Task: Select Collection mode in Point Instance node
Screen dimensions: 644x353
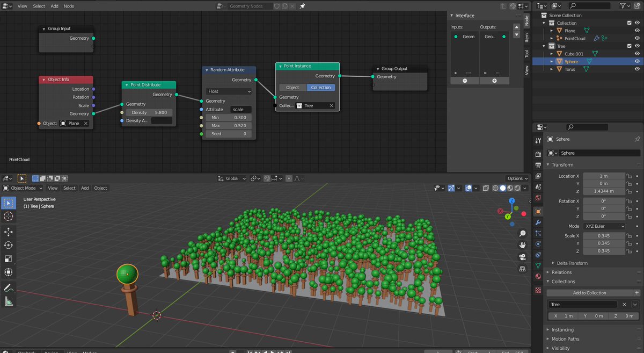Action: pos(321,88)
